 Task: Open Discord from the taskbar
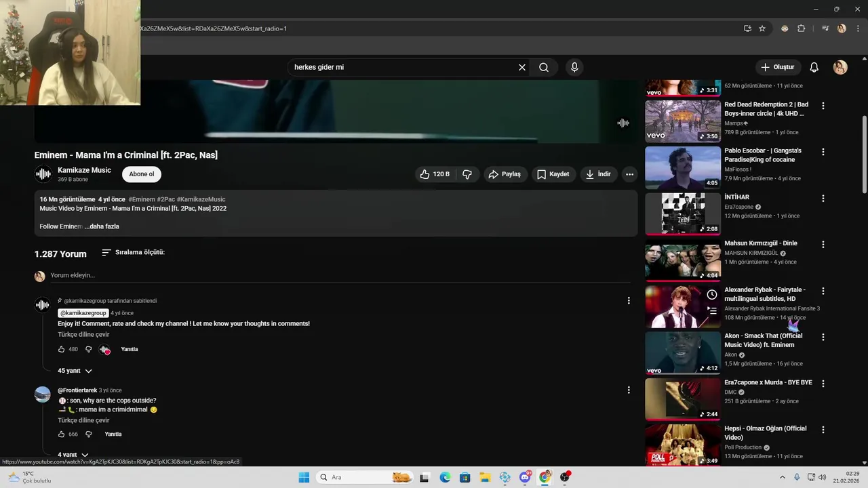click(x=525, y=477)
